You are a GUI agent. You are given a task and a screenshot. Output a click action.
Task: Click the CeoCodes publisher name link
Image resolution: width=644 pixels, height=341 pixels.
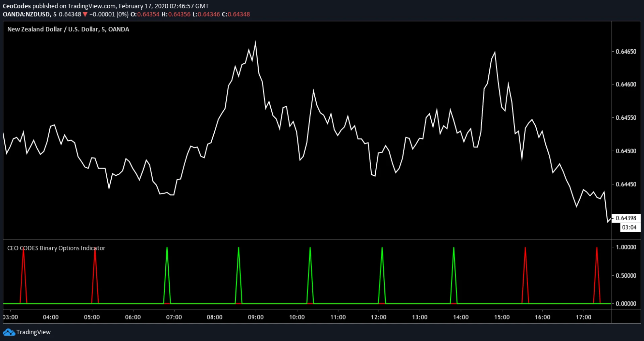(17, 6)
